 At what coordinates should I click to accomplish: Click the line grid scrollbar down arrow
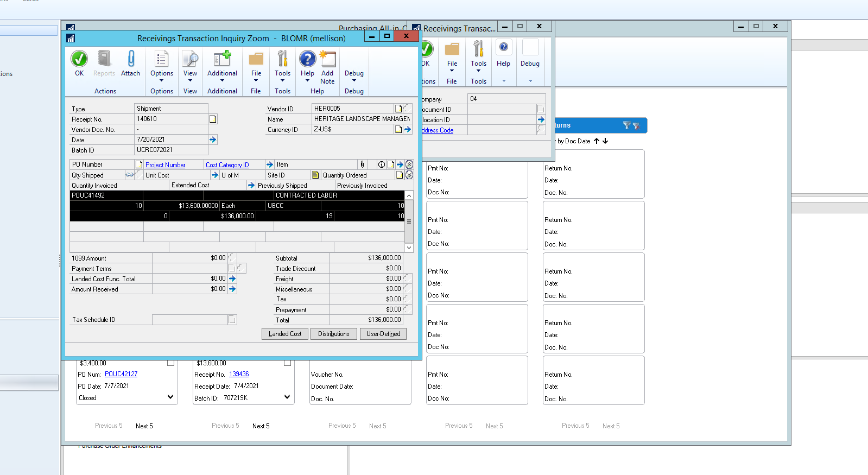(x=409, y=248)
